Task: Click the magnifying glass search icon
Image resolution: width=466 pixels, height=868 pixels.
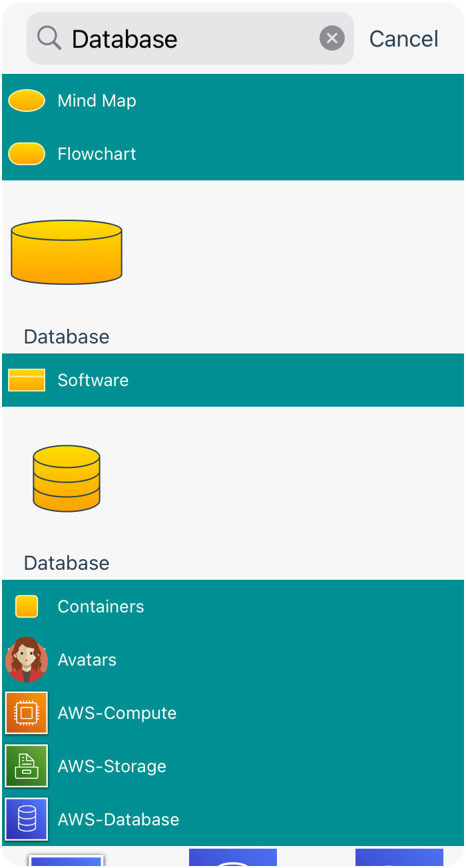Action: click(49, 39)
